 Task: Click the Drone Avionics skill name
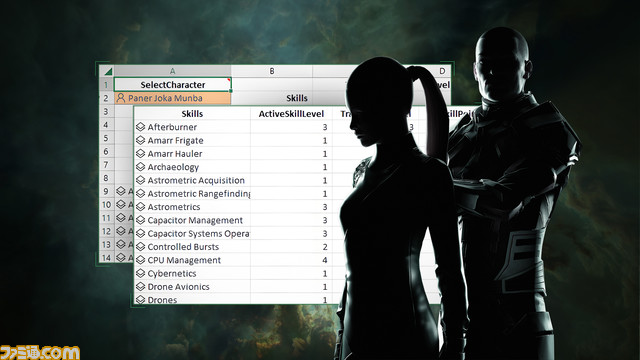[x=178, y=287]
